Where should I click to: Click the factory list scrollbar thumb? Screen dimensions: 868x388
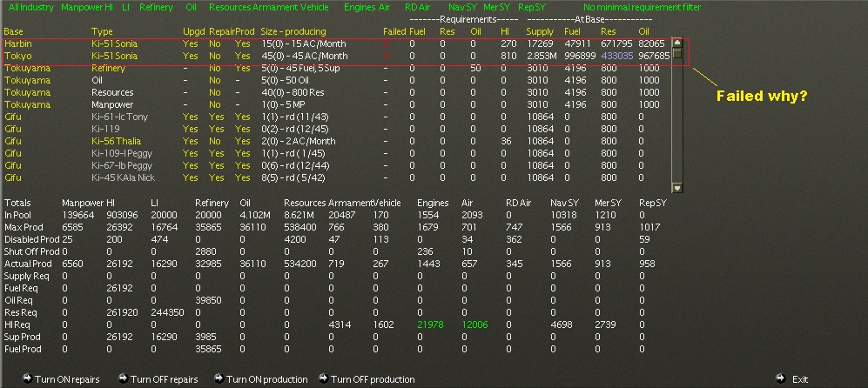[677, 54]
